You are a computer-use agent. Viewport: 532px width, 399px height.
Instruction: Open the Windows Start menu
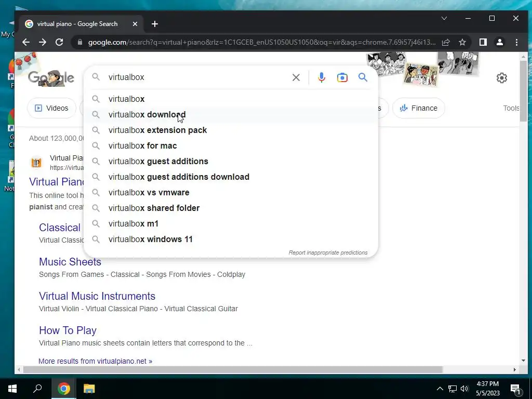pos(12,389)
